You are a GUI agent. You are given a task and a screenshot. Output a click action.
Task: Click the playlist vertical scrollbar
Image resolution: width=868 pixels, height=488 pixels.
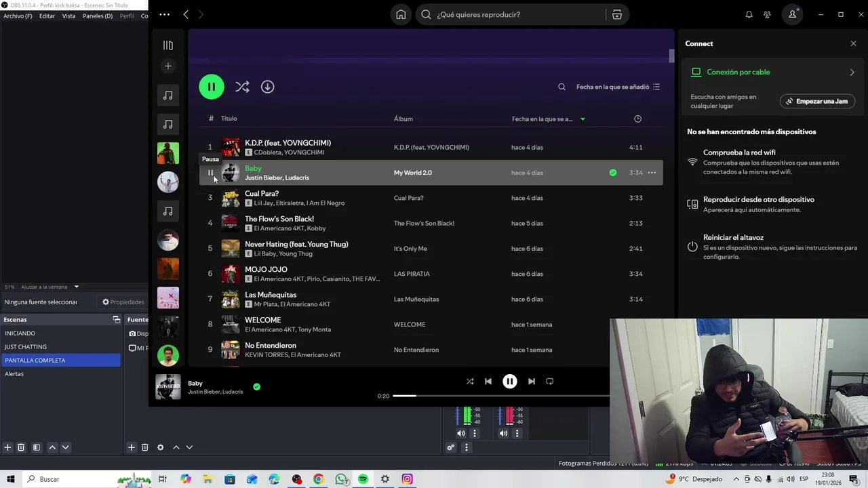(x=671, y=56)
